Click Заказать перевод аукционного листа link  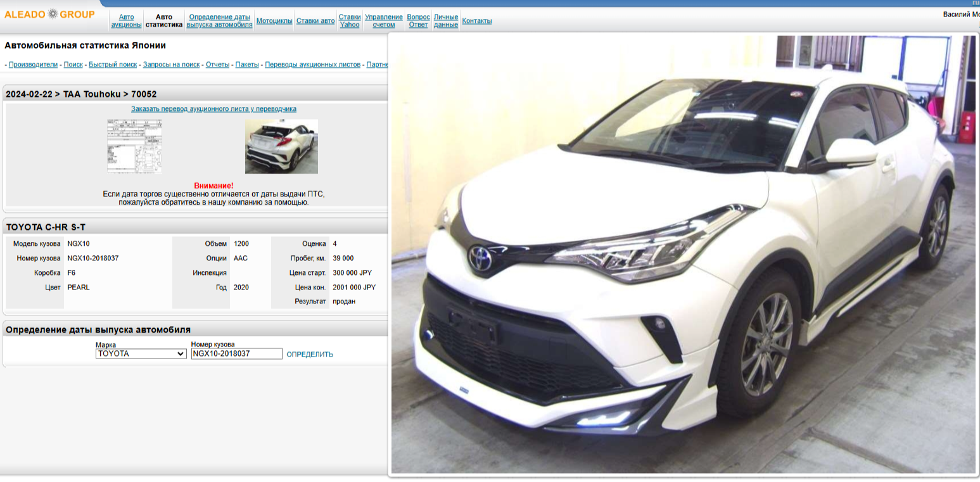(213, 109)
